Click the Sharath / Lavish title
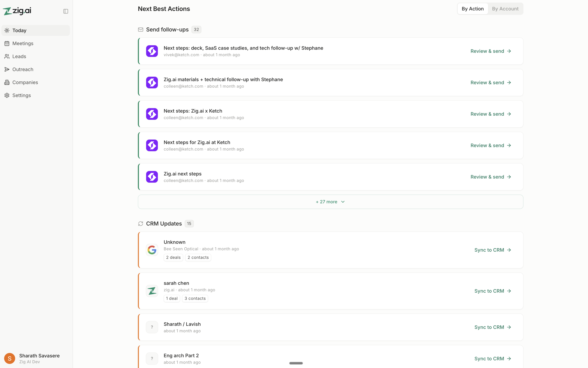Screen dimensions: 588x368 [x=182, y=324]
